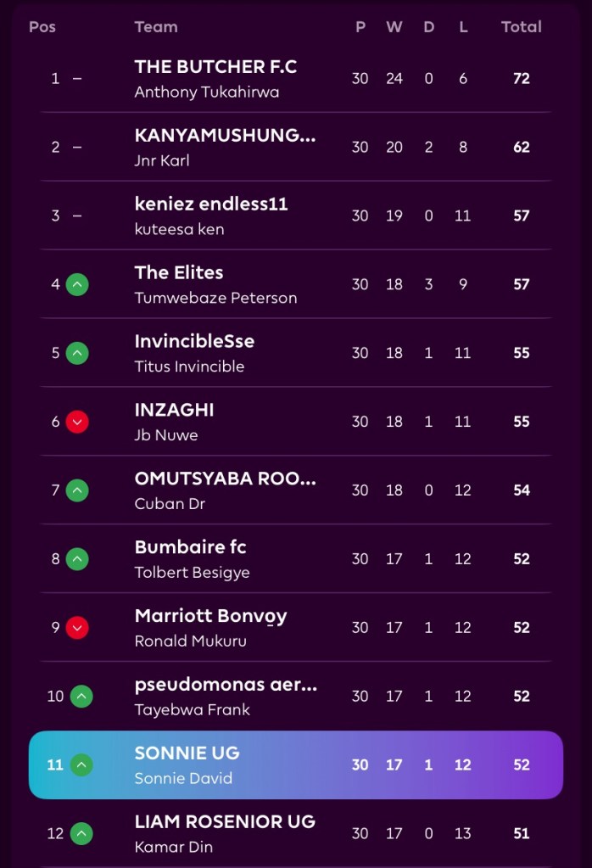Open KANYAMUSHUNG... team by Jnr Karl

225,136
